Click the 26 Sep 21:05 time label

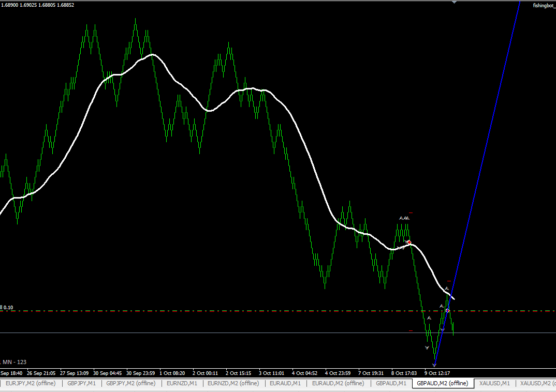pyautogui.click(x=41, y=373)
